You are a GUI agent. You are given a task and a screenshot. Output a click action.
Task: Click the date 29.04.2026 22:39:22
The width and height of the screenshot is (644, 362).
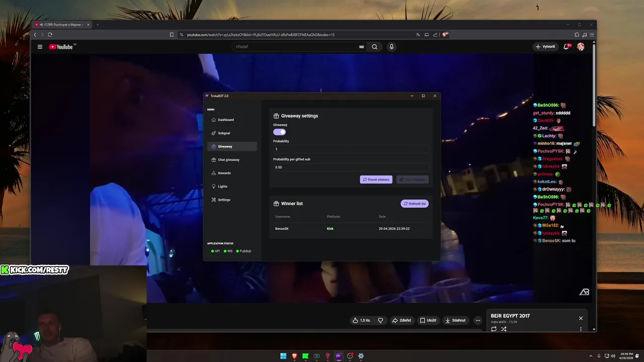click(x=394, y=229)
